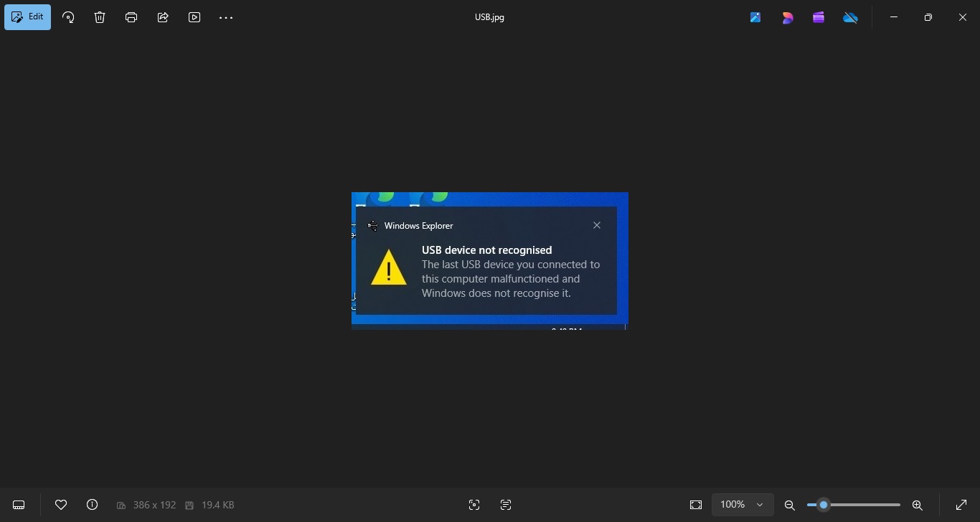Restore down the Photos window
The height and width of the screenshot is (522, 980).
(x=928, y=17)
